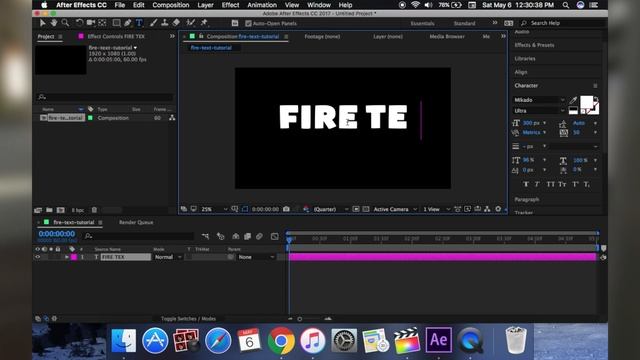Select the Essentials workspace
This screenshot has width=640, height=360.
click(422, 23)
